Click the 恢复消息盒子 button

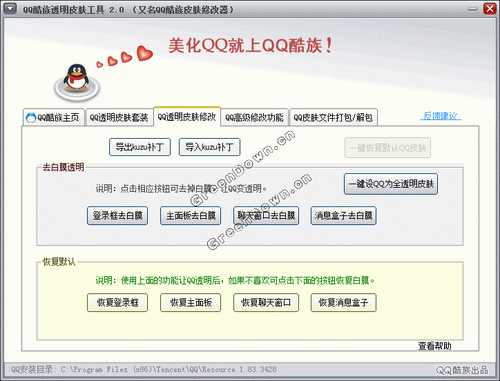click(x=343, y=303)
